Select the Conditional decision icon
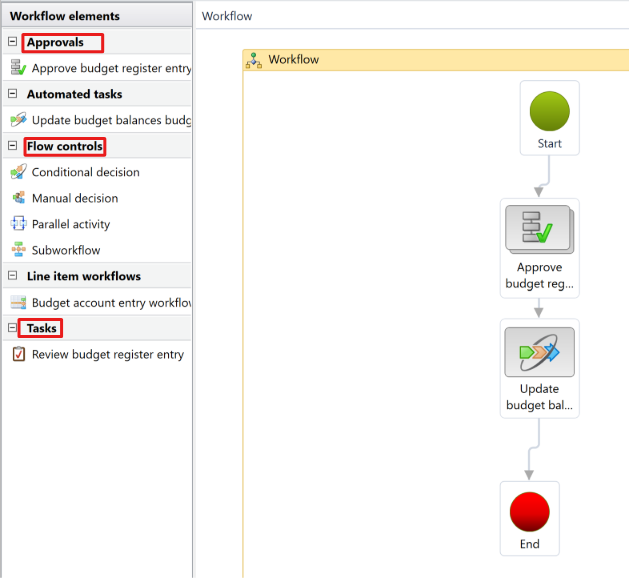 click(x=18, y=172)
